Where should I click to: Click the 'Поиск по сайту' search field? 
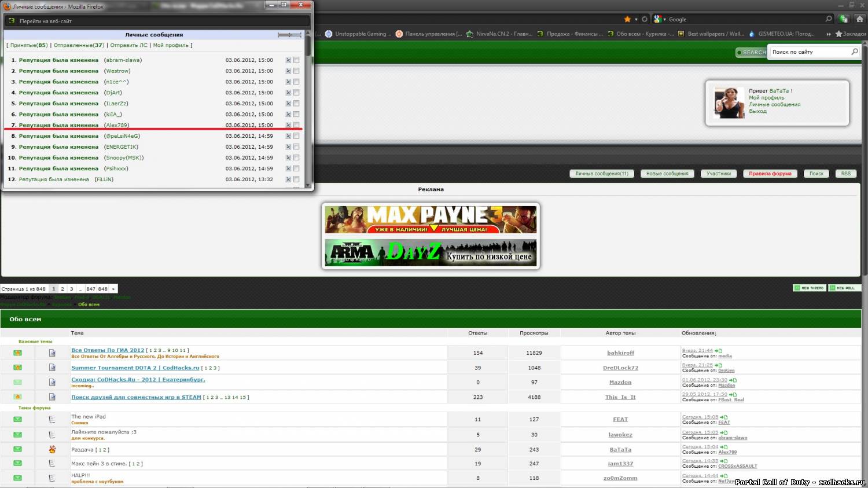[810, 52]
